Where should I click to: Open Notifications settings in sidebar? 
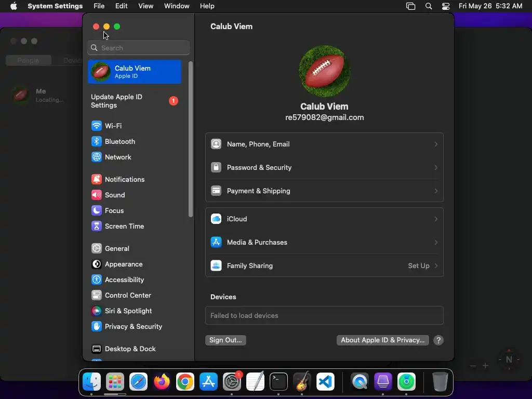[135, 179]
